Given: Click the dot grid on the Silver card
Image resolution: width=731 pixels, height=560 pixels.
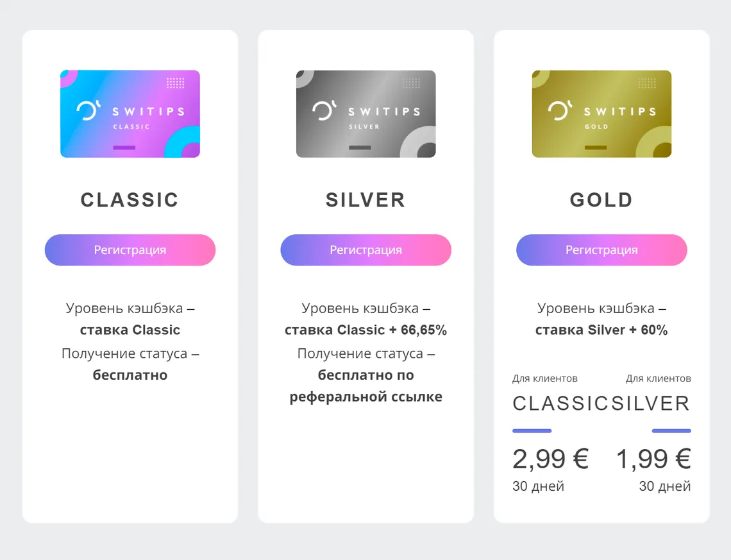Looking at the screenshot, I should (x=411, y=83).
